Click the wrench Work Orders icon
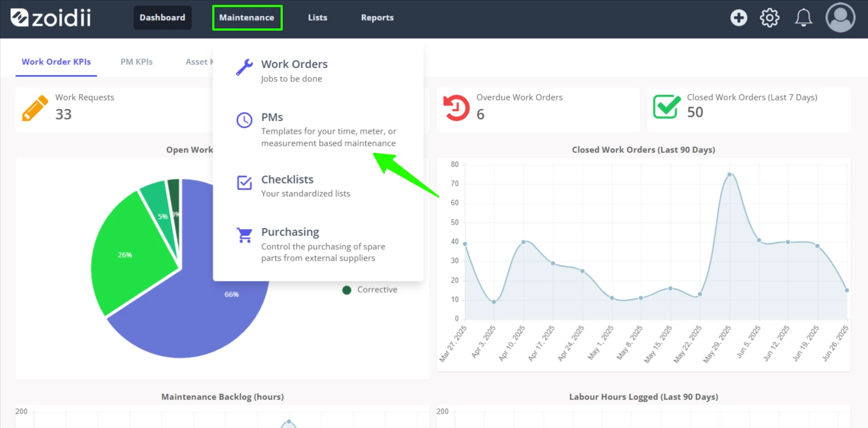Viewport: 868px width, 428px height. click(244, 67)
